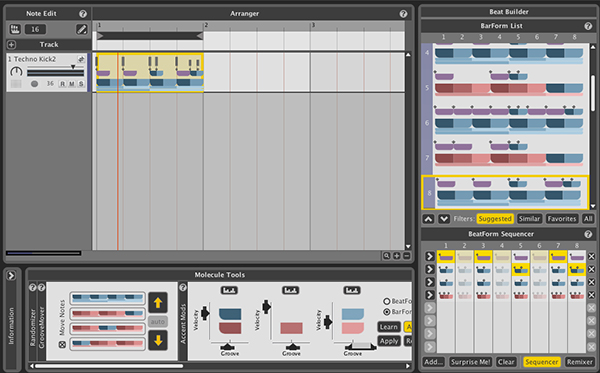The image size is (600, 373).
Task: Go to next BarForm with down chevron
Action: [444, 219]
